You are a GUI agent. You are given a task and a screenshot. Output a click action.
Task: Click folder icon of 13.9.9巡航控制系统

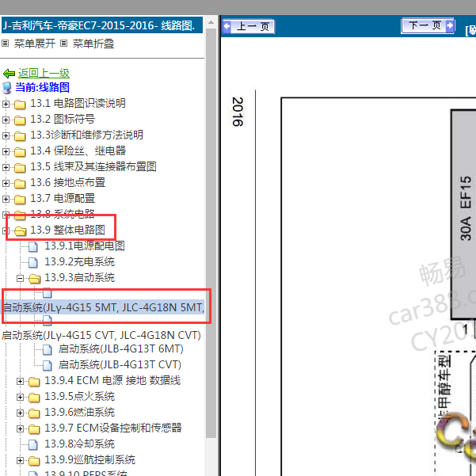pos(34,461)
